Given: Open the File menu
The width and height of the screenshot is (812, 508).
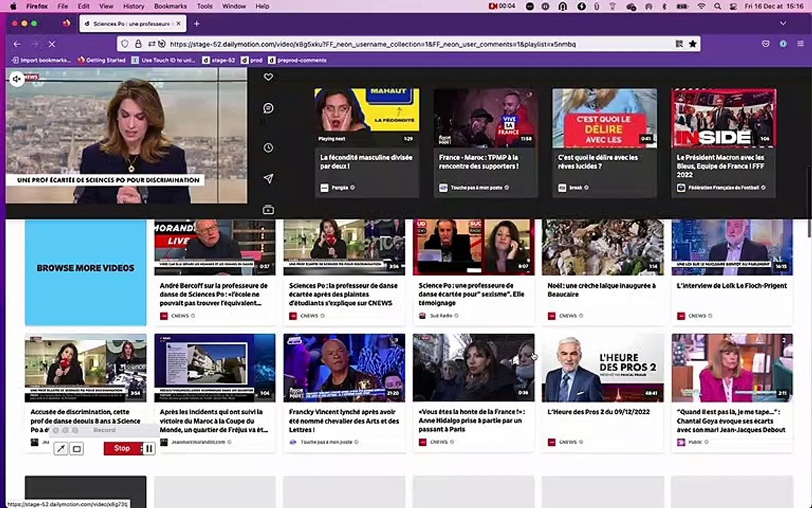Looking at the screenshot, I should point(63,6).
